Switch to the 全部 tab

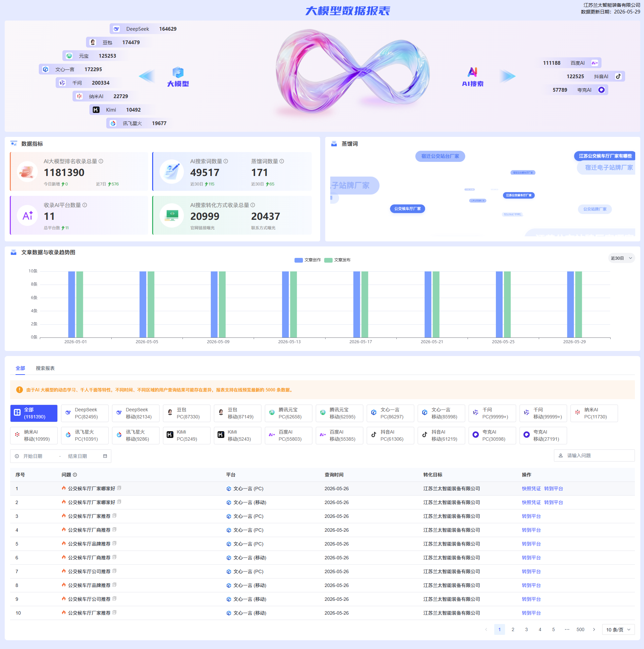[x=20, y=368]
